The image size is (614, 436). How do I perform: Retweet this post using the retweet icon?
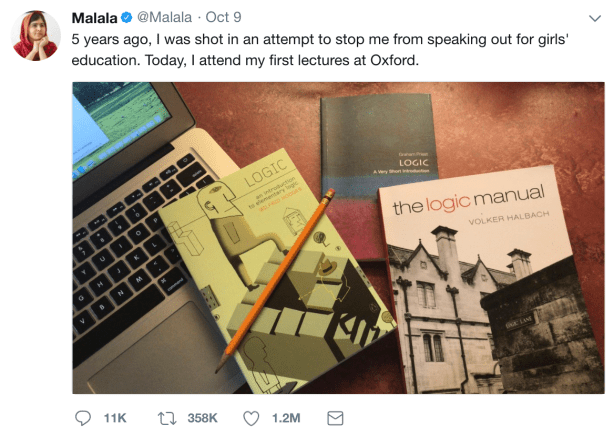(x=168, y=417)
